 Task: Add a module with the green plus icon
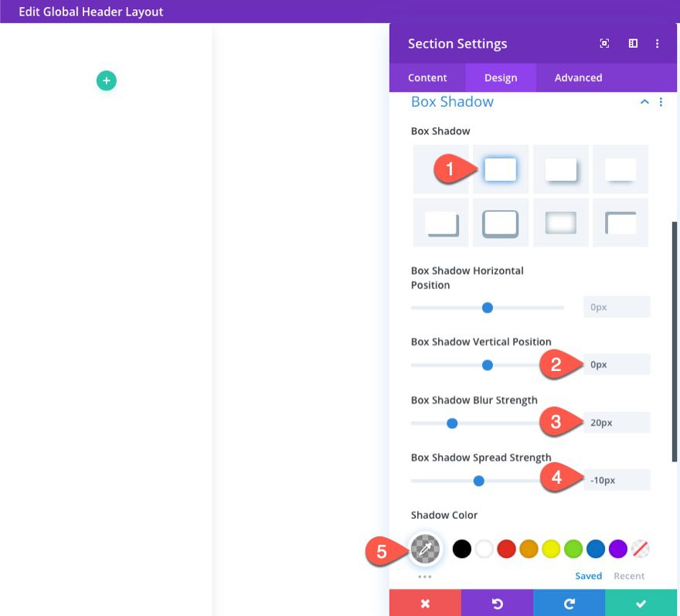pos(106,80)
